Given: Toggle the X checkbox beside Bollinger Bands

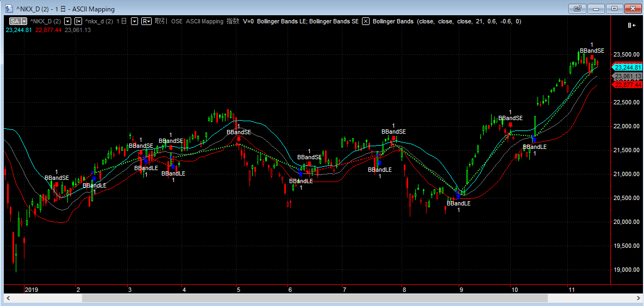Looking at the screenshot, I should [x=366, y=21].
